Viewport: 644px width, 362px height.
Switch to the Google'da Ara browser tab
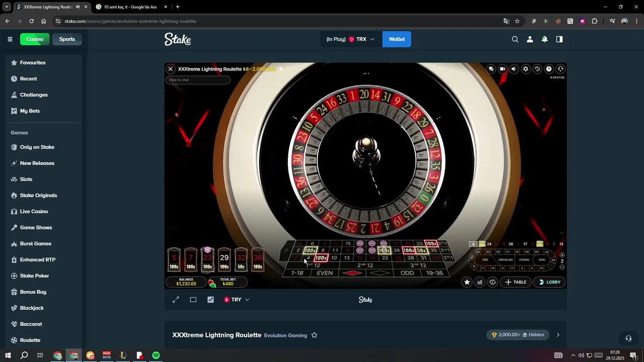tap(131, 7)
